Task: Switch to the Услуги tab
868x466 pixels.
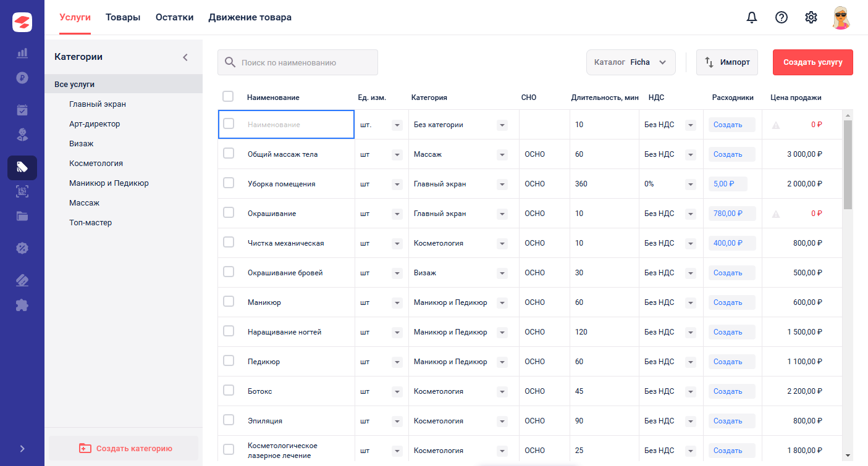Action: pos(75,17)
